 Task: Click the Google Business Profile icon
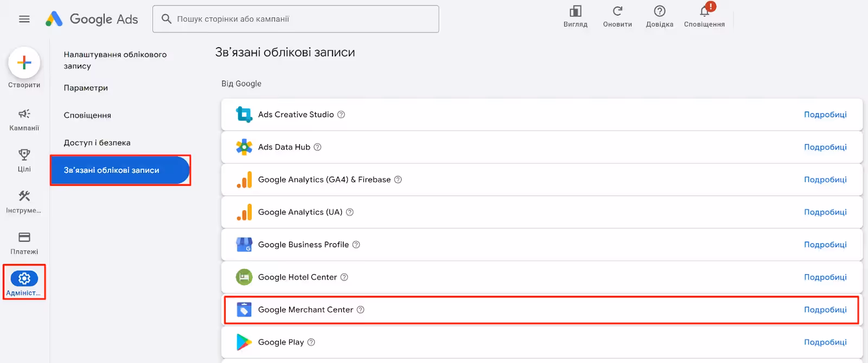click(244, 244)
